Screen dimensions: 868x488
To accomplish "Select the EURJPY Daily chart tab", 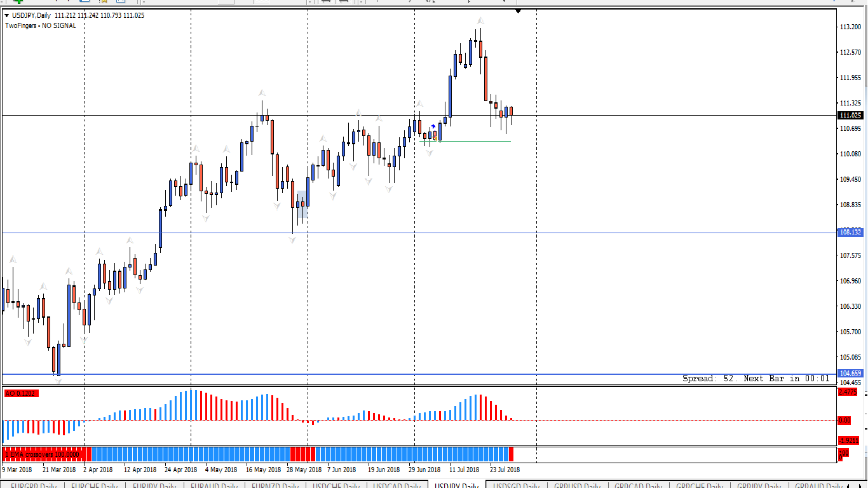I will click(x=154, y=484).
